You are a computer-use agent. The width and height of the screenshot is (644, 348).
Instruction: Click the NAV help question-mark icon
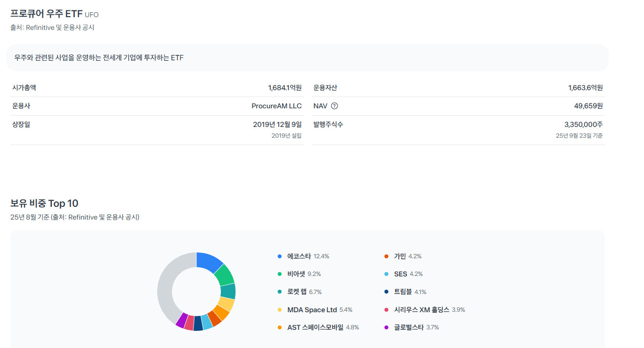[334, 106]
